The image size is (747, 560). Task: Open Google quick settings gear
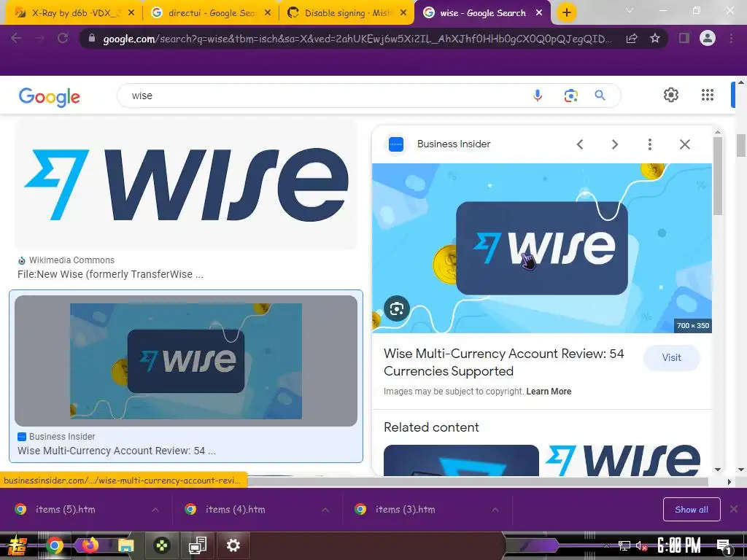[671, 95]
